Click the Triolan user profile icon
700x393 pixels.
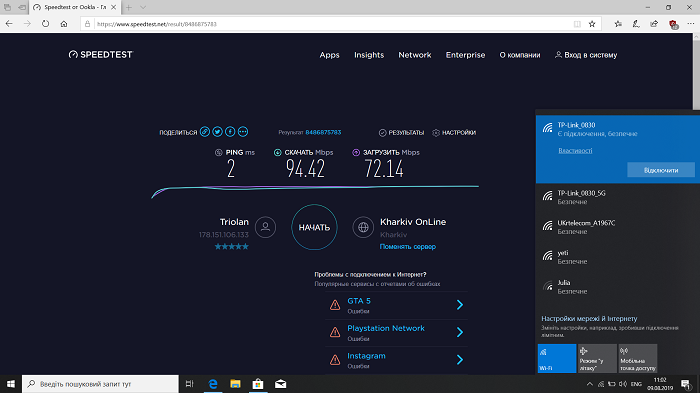tap(265, 227)
